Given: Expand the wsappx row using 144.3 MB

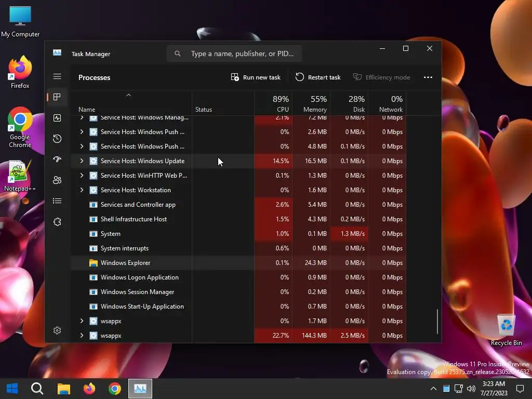Looking at the screenshot, I should tap(82, 336).
